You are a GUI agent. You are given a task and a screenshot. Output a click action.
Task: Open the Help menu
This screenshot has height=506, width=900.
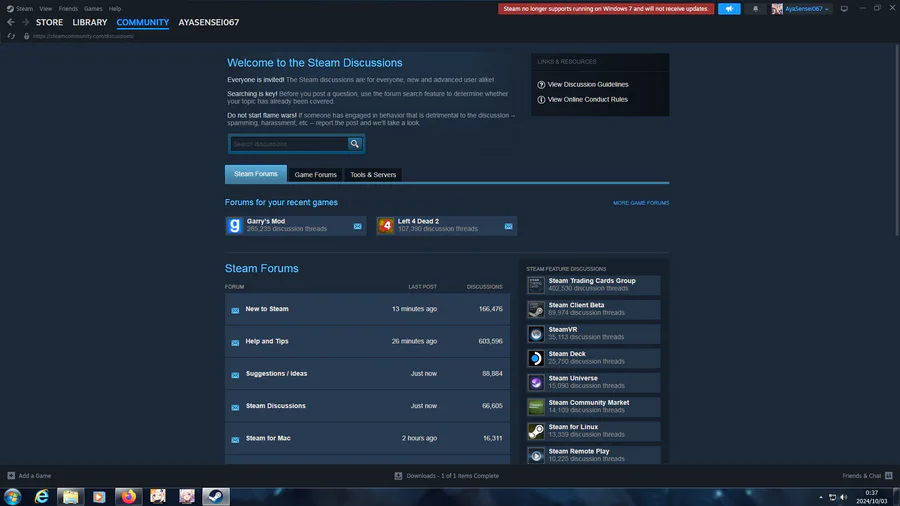click(x=115, y=9)
